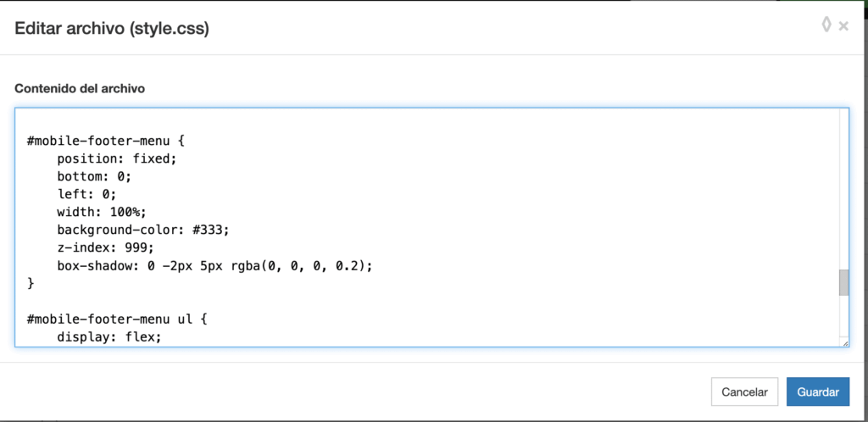Save changes with the Guardar button
Screen dimensions: 868x422
coord(818,391)
